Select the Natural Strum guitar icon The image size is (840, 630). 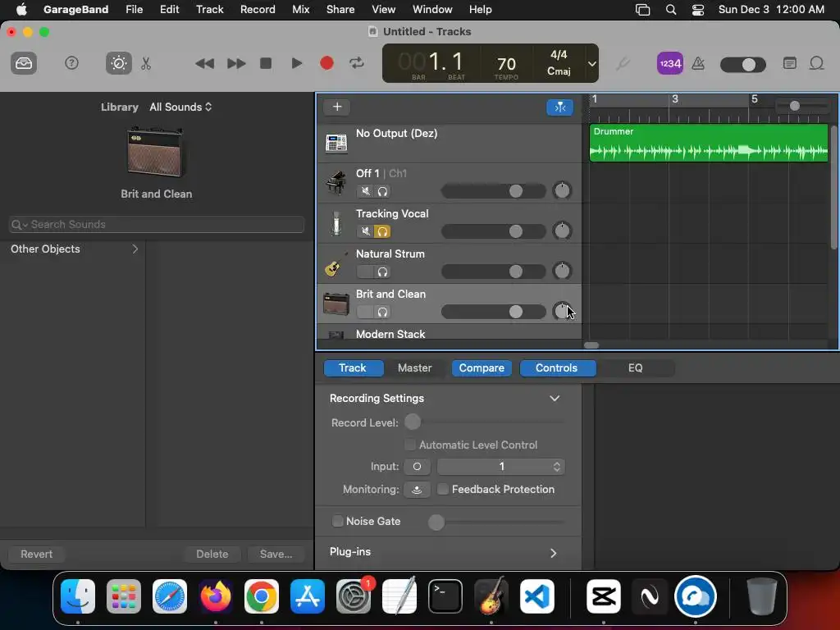(x=336, y=263)
